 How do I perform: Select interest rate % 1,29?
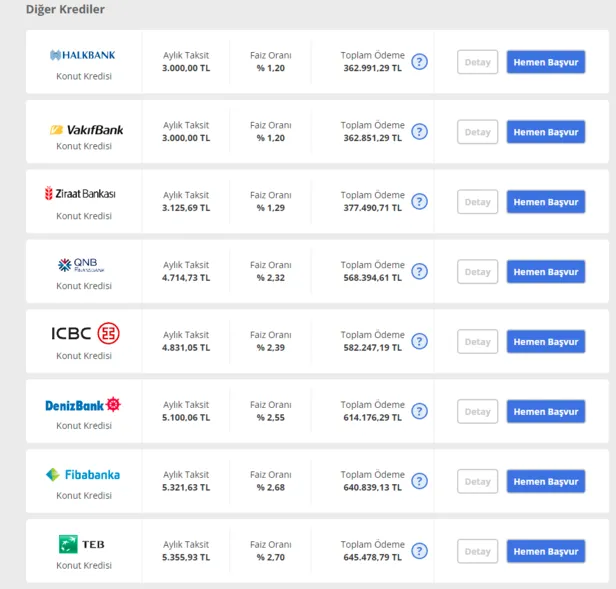tap(271, 208)
